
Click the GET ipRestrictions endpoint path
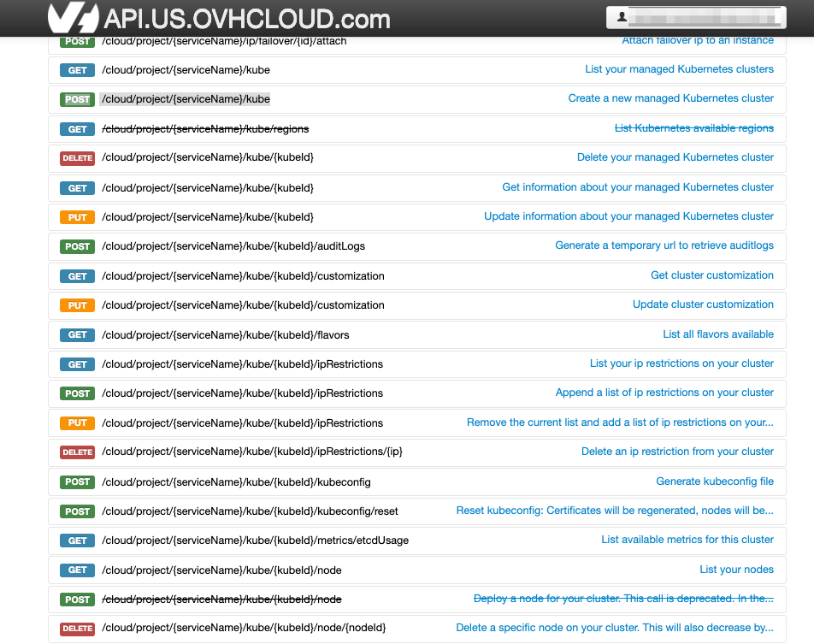pos(242,364)
